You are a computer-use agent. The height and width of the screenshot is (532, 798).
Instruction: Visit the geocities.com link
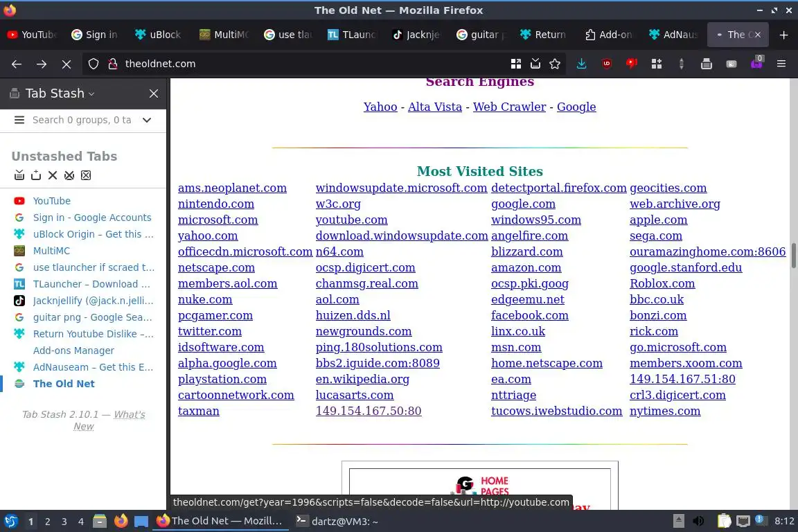click(668, 188)
